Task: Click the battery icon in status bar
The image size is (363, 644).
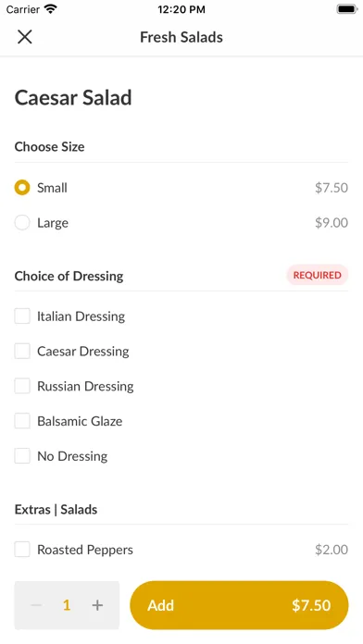Action: point(347,9)
